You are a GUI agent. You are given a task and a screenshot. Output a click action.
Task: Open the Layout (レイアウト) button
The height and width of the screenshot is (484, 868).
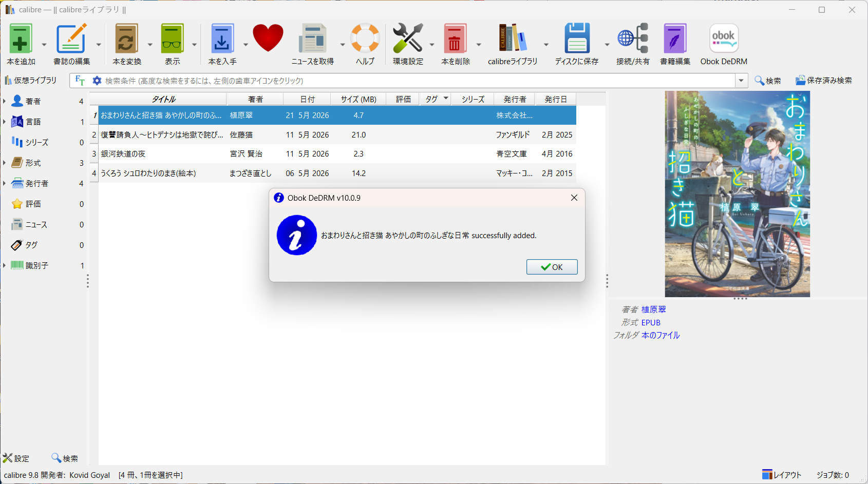[782, 475]
